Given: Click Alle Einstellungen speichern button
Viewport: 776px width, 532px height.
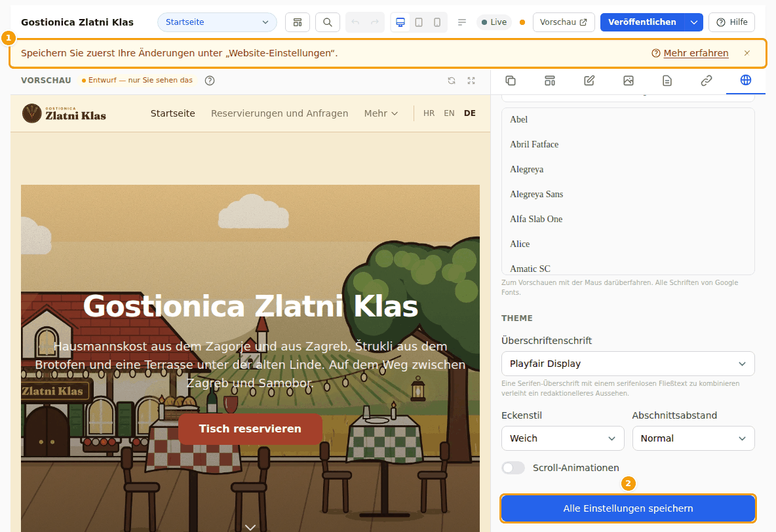Looking at the screenshot, I should click(627, 508).
